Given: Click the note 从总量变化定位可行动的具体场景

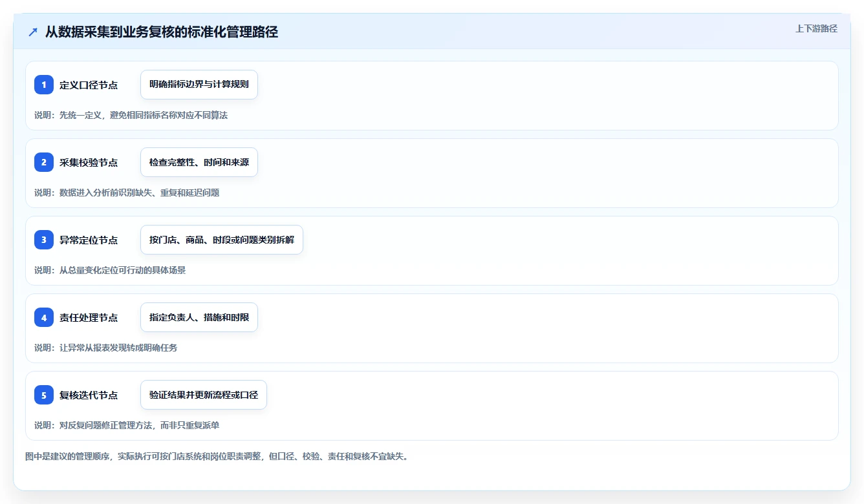Looking at the screenshot, I should point(122,270).
